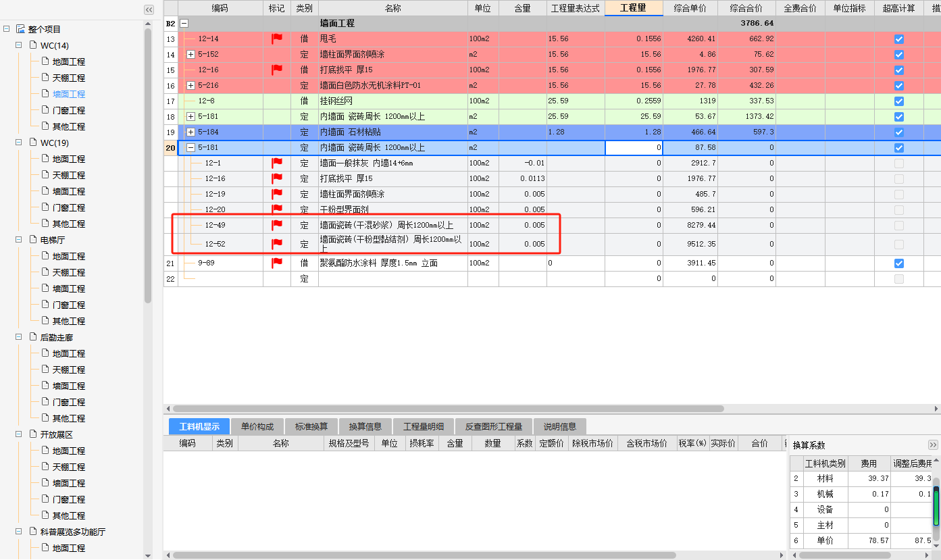Open the 说明信息 tab

[560, 426]
